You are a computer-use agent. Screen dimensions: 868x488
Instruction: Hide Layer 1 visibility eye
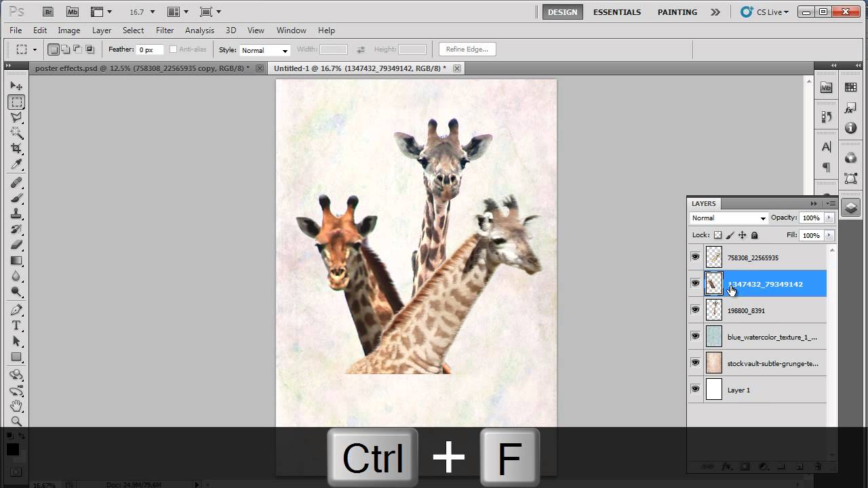(695, 389)
